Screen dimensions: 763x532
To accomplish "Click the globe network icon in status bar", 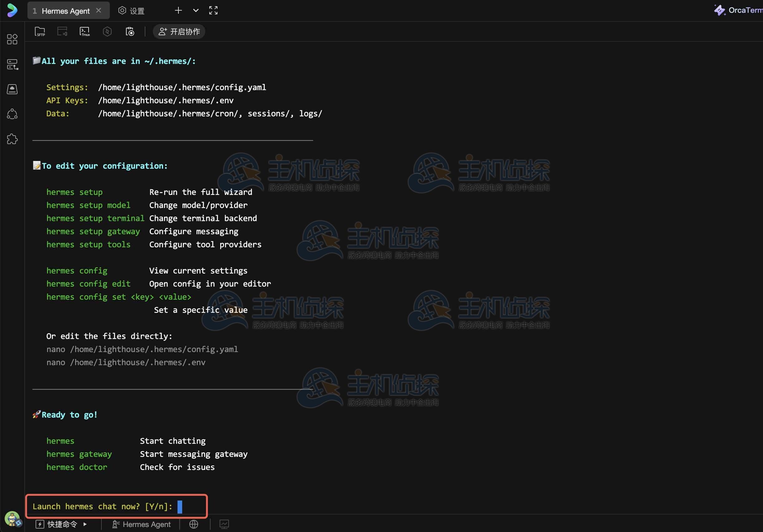I will 193,524.
